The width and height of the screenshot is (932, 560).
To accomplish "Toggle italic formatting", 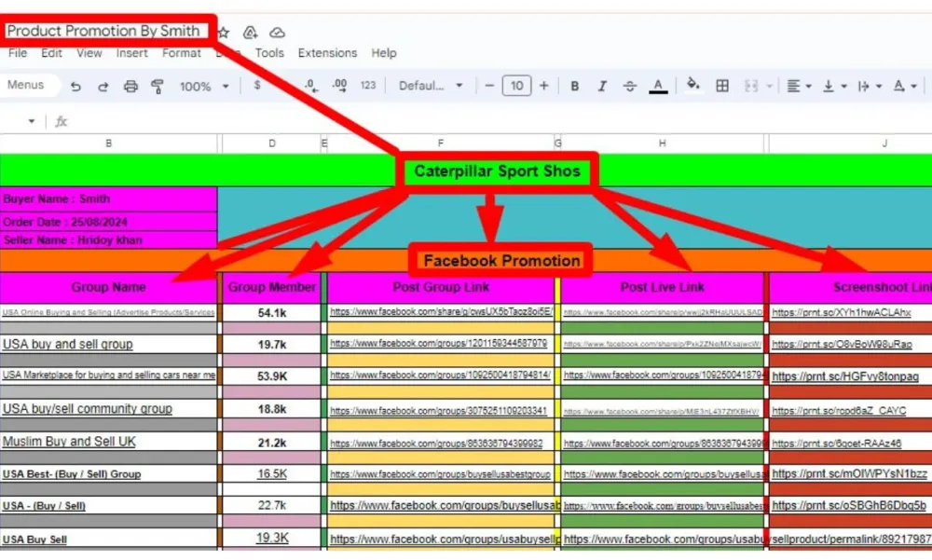I will coord(602,87).
